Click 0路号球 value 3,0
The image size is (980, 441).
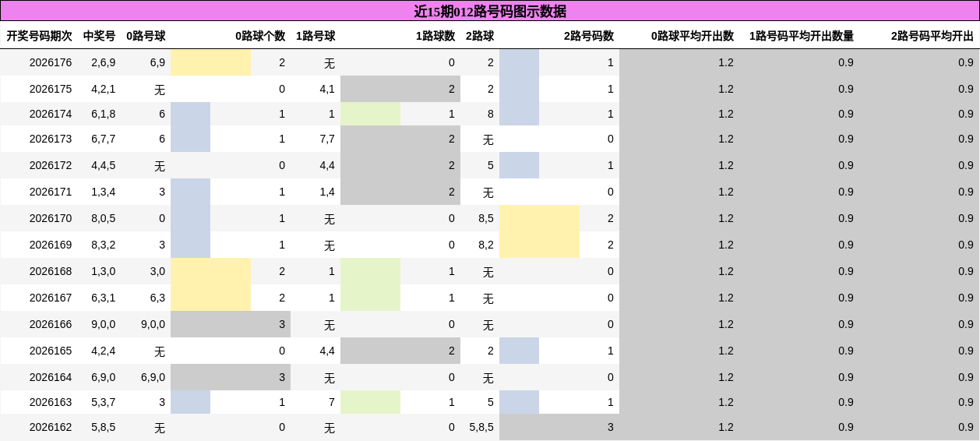click(x=157, y=271)
